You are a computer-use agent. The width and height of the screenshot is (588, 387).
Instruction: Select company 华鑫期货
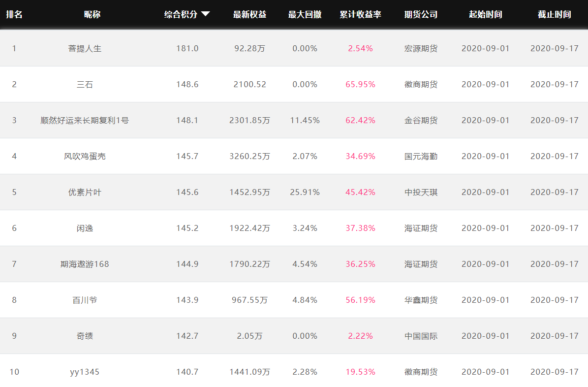(x=421, y=300)
